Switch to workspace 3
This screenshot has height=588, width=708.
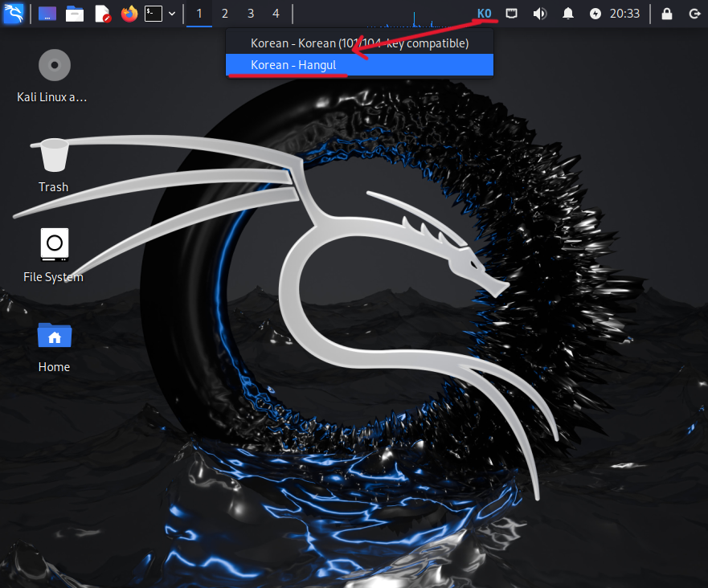pos(251,14)
